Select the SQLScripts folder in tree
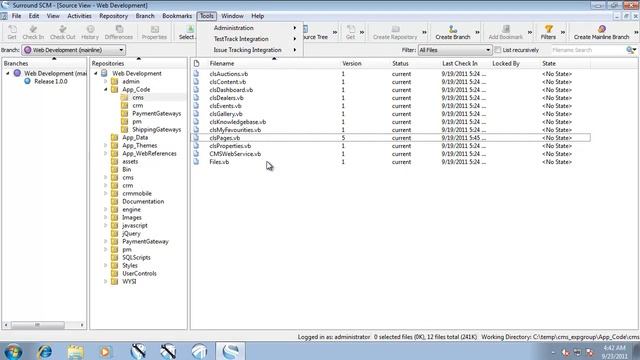The height and width of the screenshot is (360, 640). pyautogui.click(x=136, y=258)
